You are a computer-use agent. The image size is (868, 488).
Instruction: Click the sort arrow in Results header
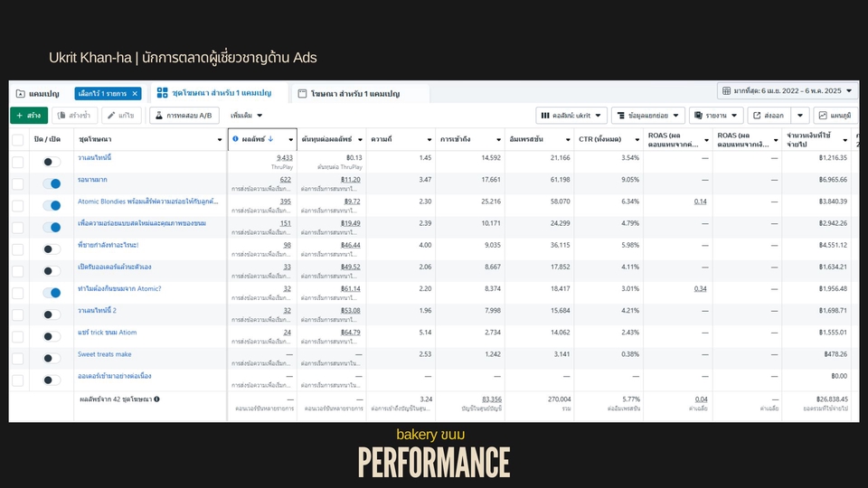coord(270,139)
